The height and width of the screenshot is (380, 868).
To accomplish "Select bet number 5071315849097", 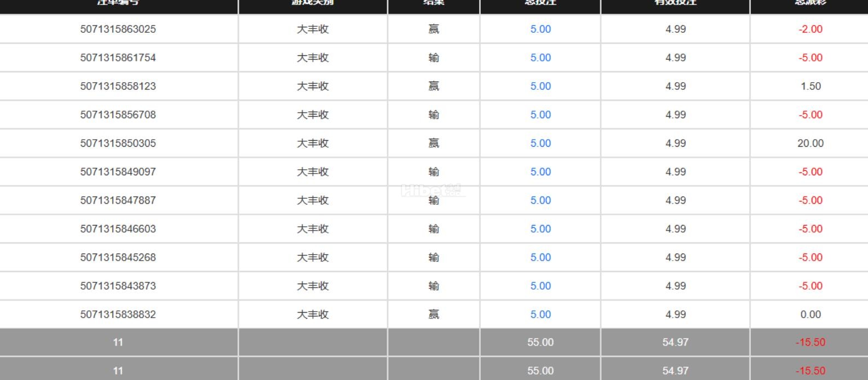I will [x=118, y=171].
